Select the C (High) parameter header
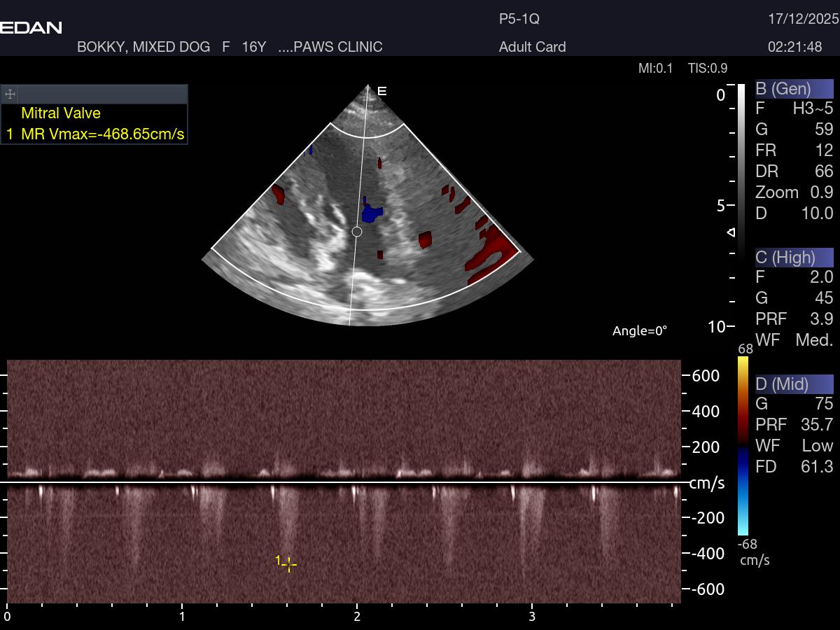840x630 pixels. 794,258
